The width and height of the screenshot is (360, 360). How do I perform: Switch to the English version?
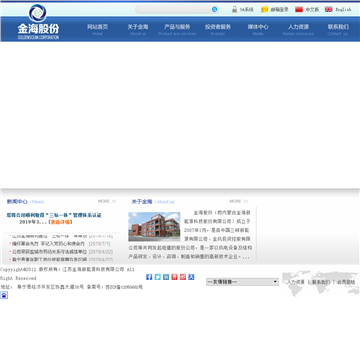343,10
